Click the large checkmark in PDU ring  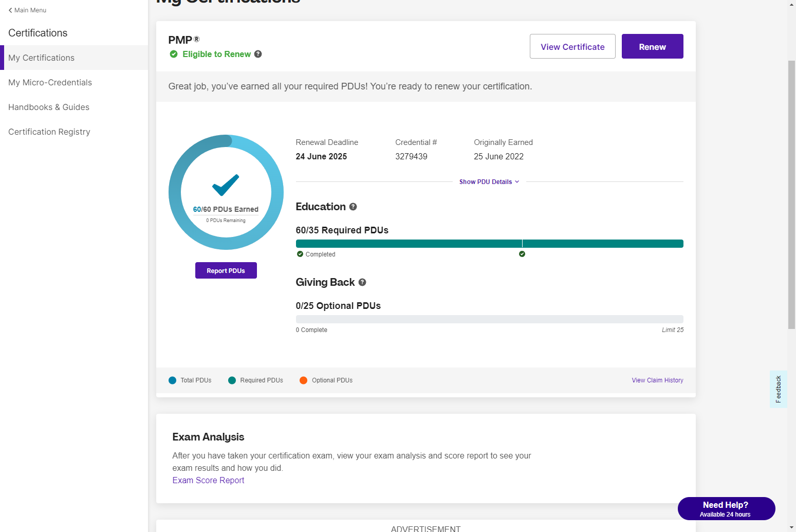226,185
